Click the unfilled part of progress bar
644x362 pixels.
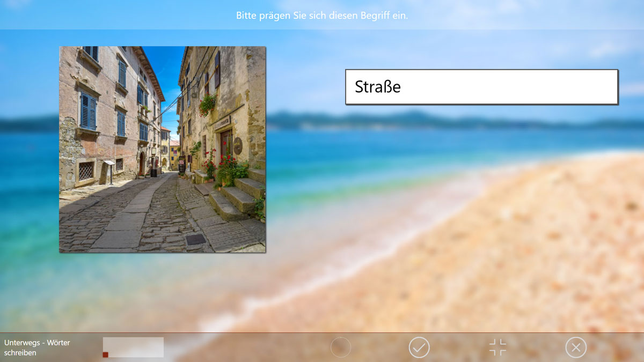[x=140, y=347]
